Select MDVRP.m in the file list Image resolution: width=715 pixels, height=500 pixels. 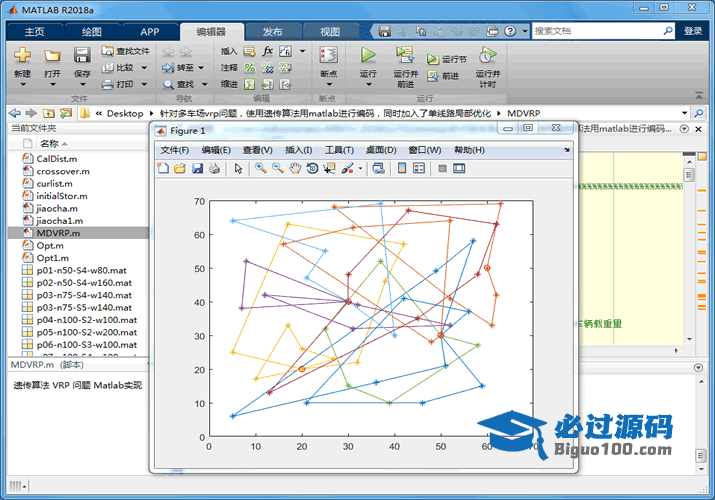coord(78,233)
